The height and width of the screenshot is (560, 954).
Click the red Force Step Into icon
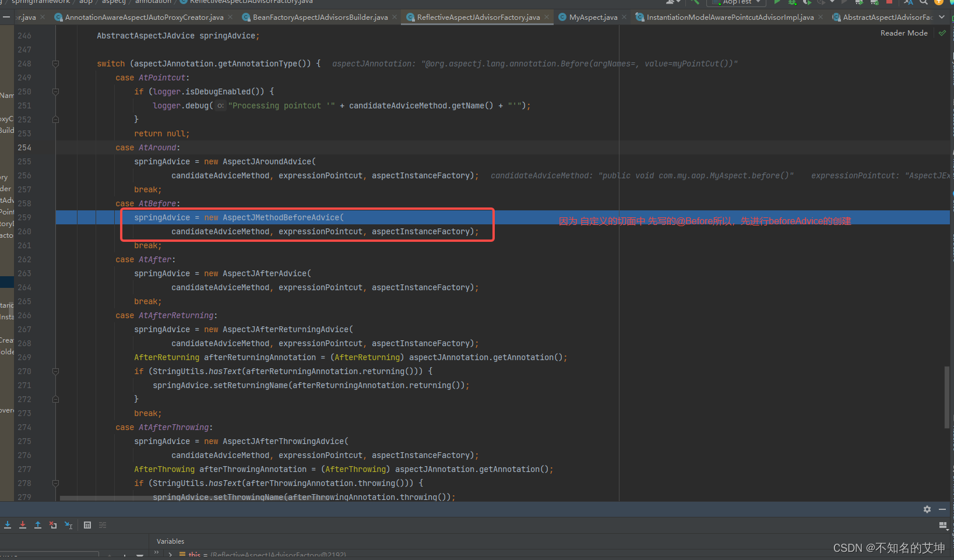23,525
